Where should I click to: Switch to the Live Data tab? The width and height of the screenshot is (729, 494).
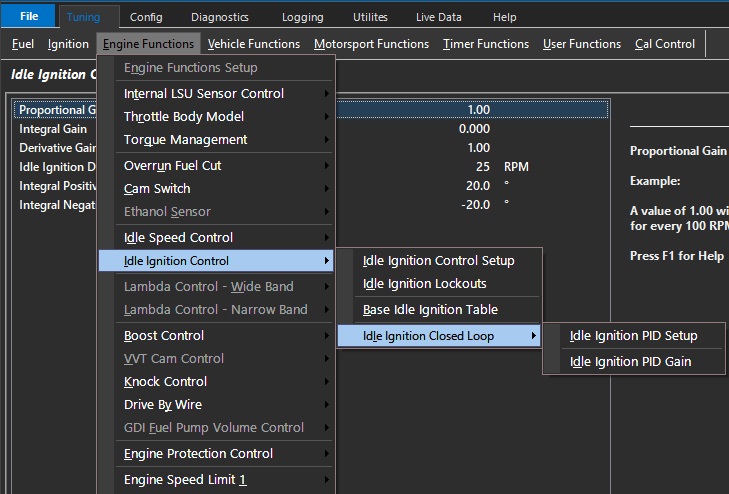439,17
